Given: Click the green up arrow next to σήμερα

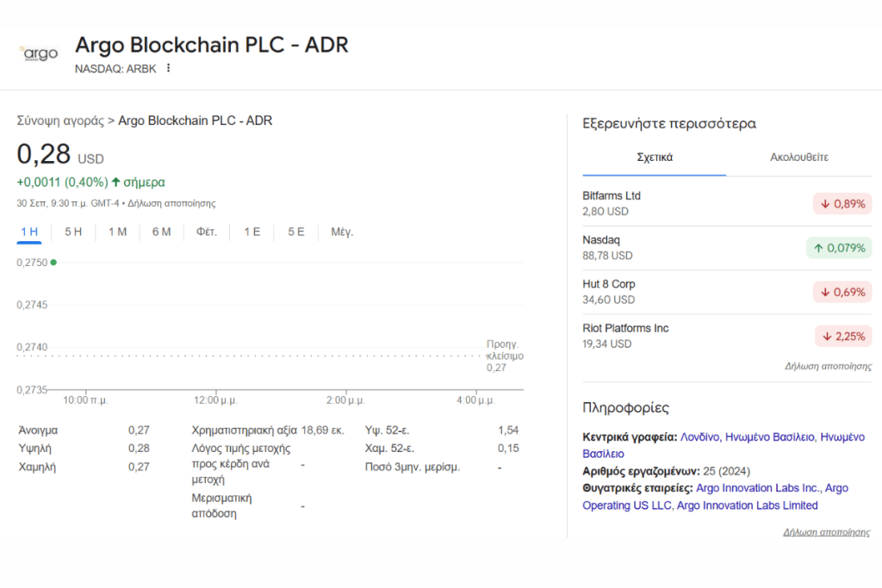Looking at the screenshot, I should (x=116, y=182).
